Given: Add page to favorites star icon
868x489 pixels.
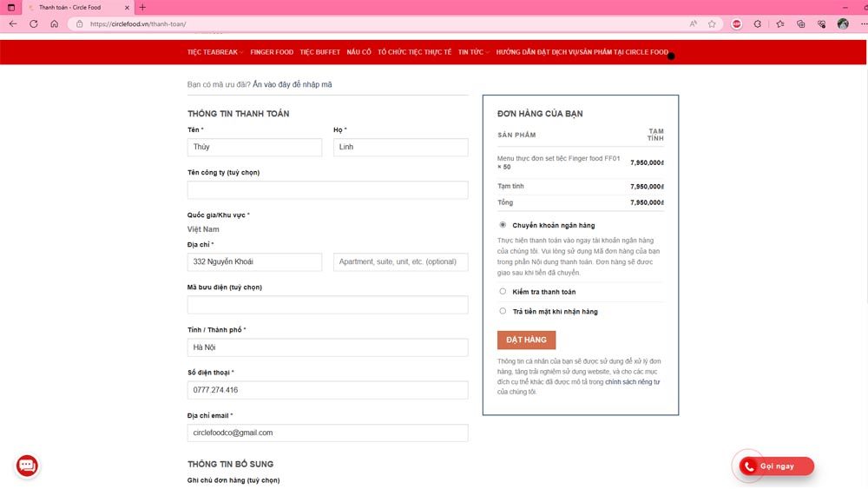Looking at the screenshot, I should click(x=712, y=23).
